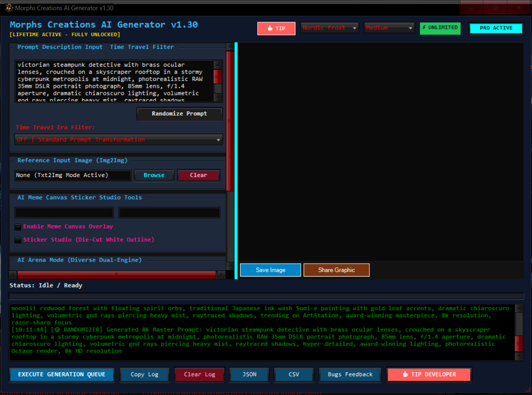Click the Share Graphic button

pyautogui.click(x=337, y=270)
